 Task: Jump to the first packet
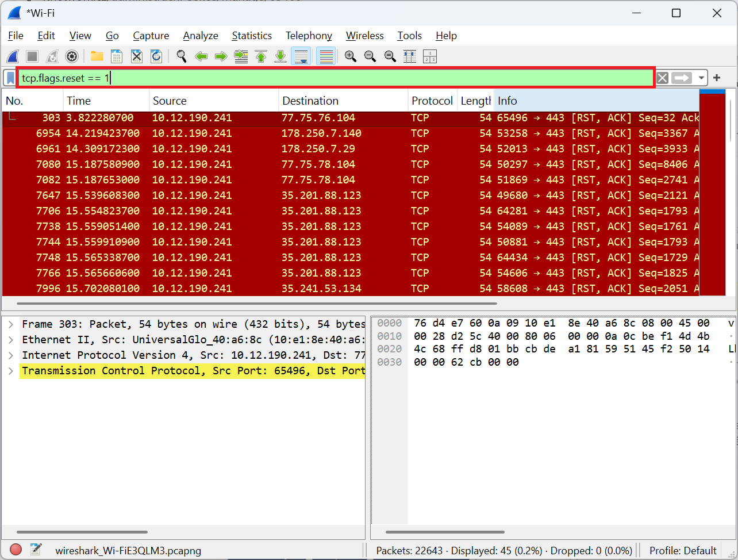tap(260, 56)
